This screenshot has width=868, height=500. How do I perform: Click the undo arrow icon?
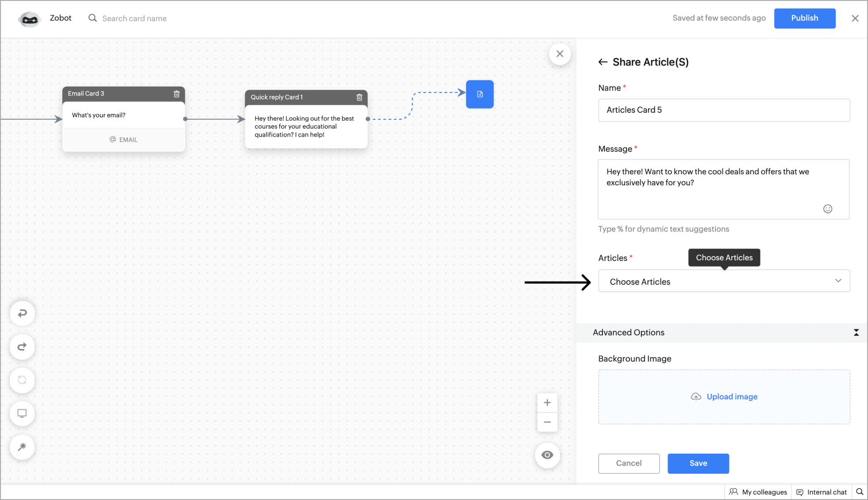(x=22, y=313)
